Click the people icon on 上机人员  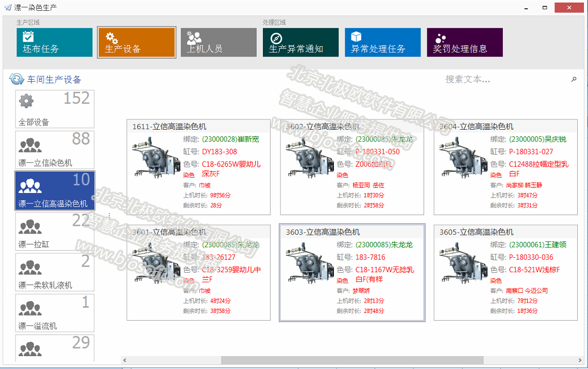194,38
